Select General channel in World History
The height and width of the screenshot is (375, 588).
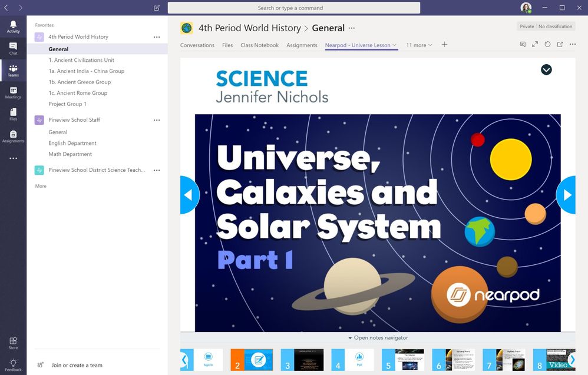pos(97,49)
